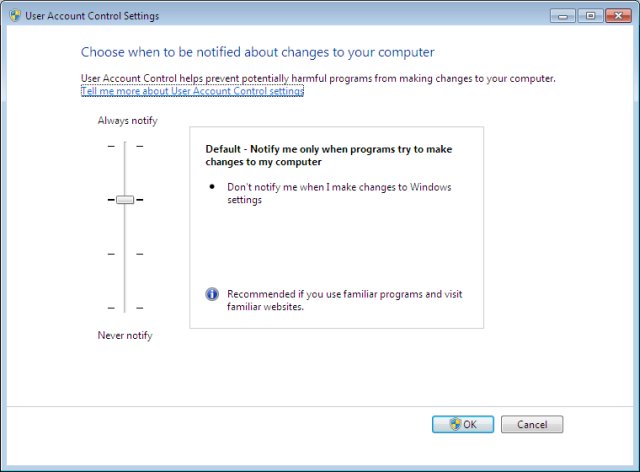Close the User Account Control Settings window
This screenshot has height=472, width=640.
618,16
